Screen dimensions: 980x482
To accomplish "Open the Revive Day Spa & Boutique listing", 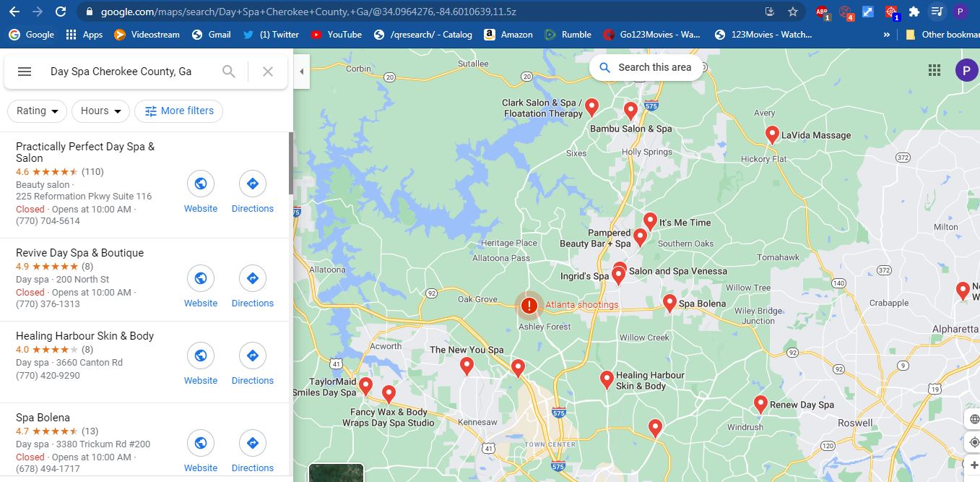I will tap(79, 253).
